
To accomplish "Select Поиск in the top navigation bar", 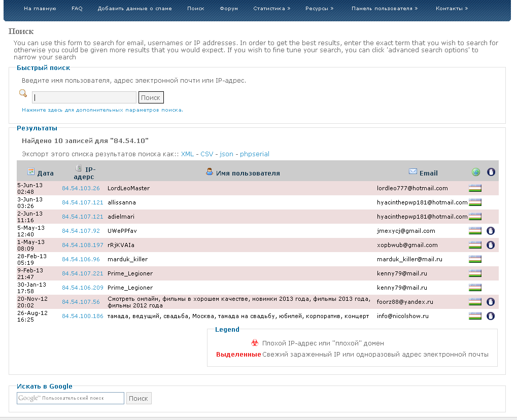I will [x=195, y=9].
